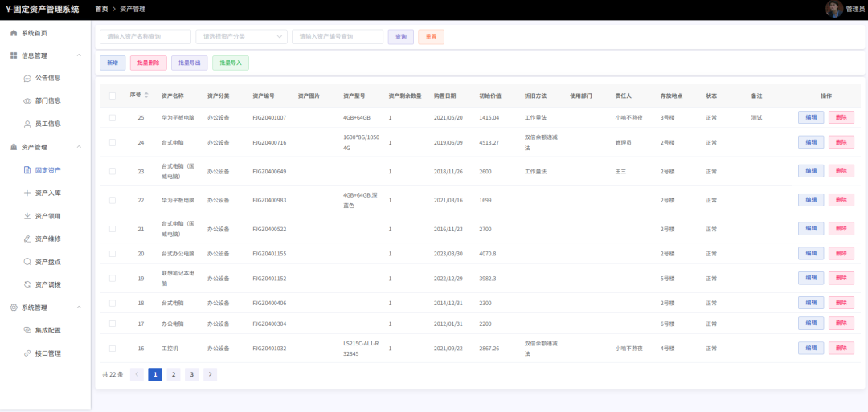Click the refresh icon beside 资产调拨
Viewport: 868px width, 412px height.
coord(27,285)
